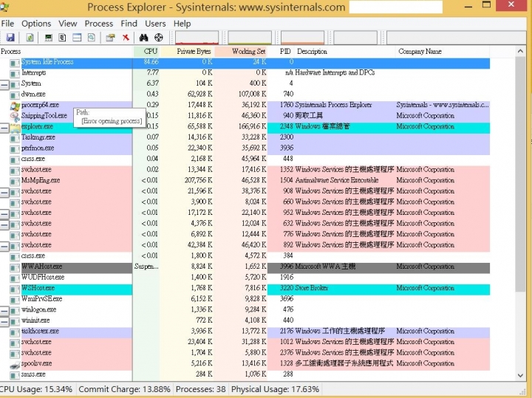The height and width of the screenshot is (398, 532).
Task: Click the vertical scrollbar down arrow
Action: pos(520,375)
